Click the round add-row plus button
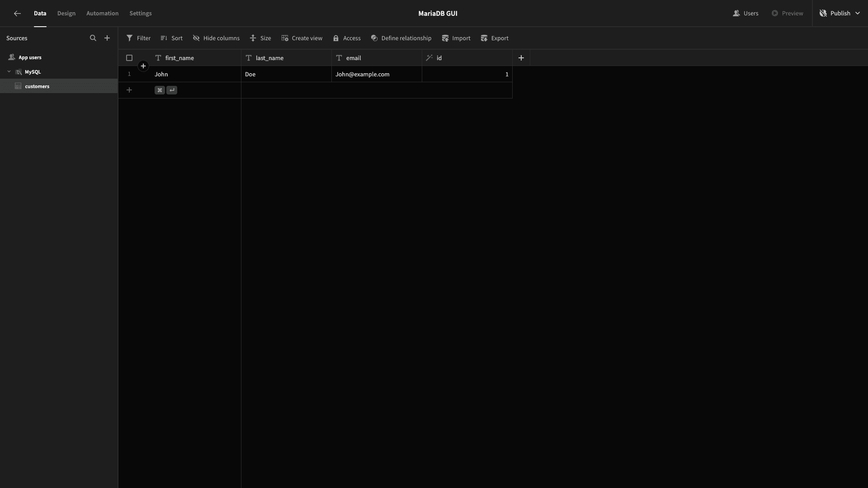 [x=143, y=66]
